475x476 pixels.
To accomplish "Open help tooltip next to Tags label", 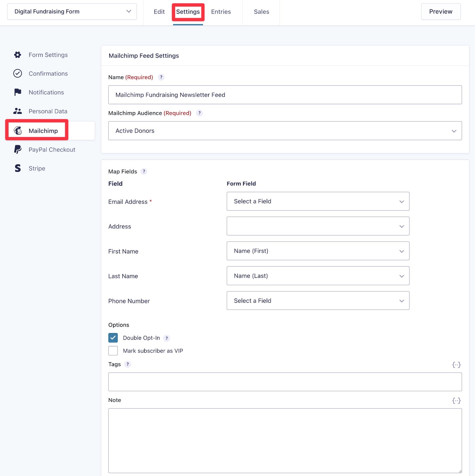I will (128, 364).
